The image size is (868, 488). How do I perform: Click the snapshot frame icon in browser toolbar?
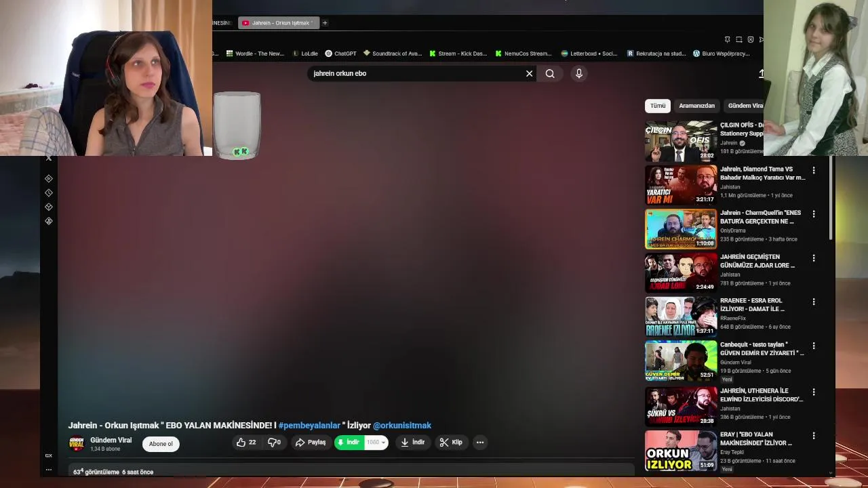pyautogui.click(x=739, y=39)
